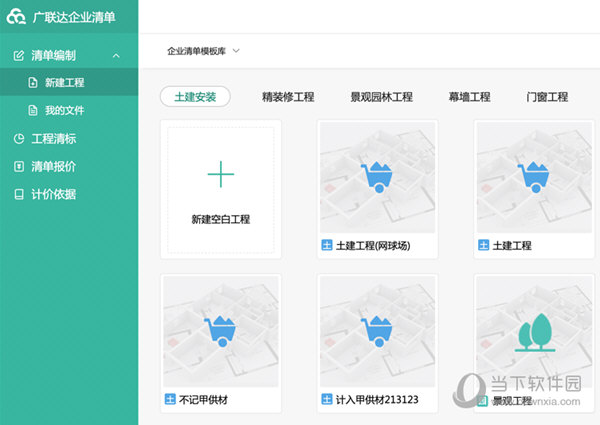Click the blue 土 icon beside the 土建工程 label
This screenshot has width=600, height=425.
click(x=484, y=245)
